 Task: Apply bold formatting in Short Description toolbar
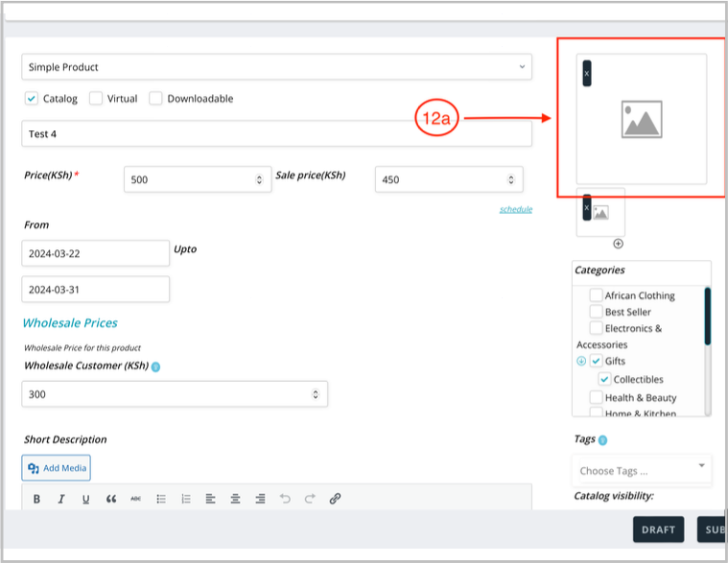tap(36, 499)
